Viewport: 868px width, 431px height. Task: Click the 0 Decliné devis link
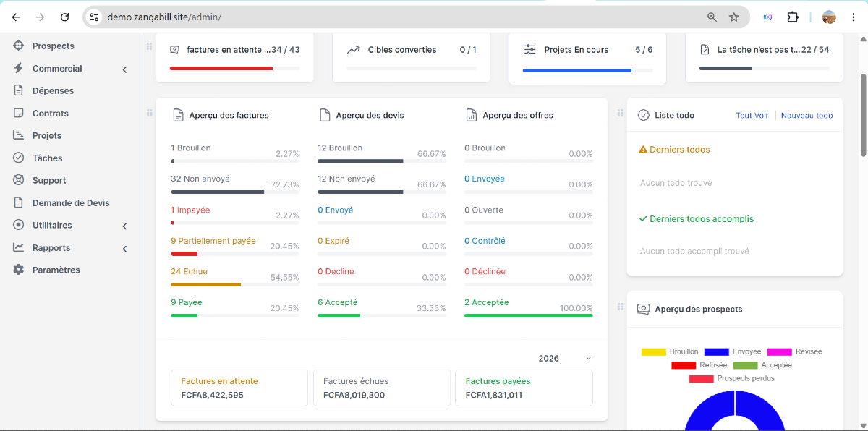(336, 272)
